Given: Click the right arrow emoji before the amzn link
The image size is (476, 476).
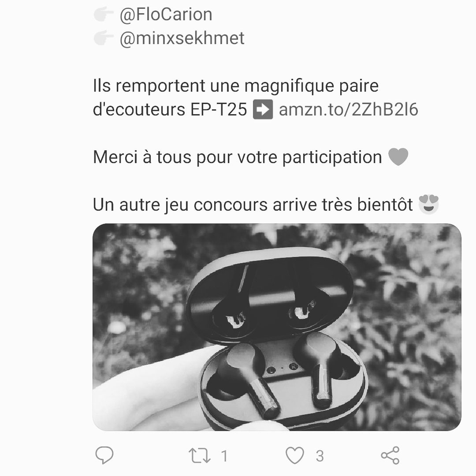Looking at the screenshot, I should [x=263, y=109].
